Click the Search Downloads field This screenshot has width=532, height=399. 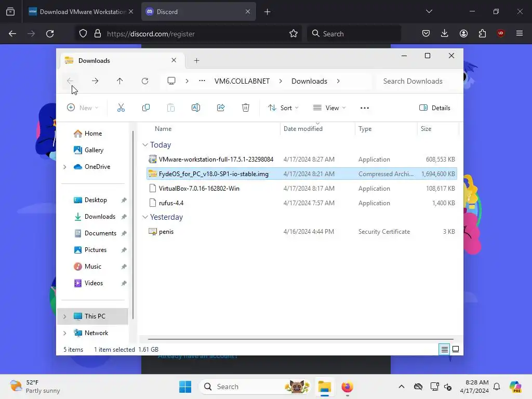417,81
